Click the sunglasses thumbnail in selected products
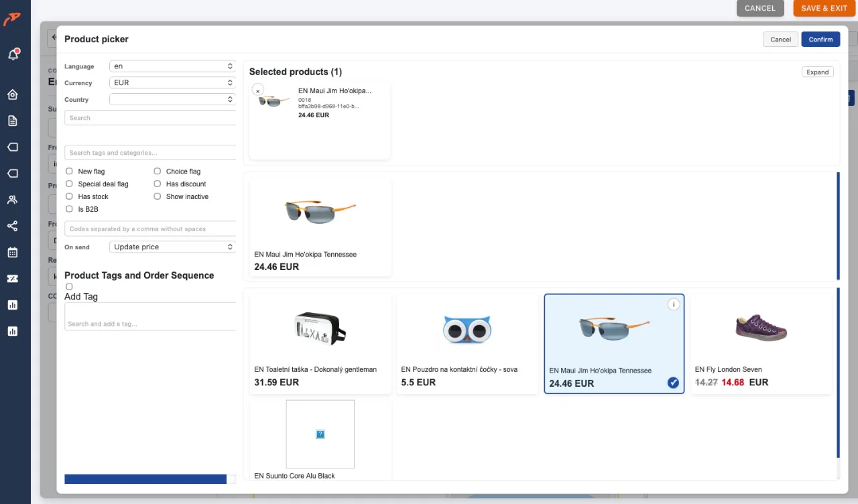858x504 pixels. click(273, 101)
